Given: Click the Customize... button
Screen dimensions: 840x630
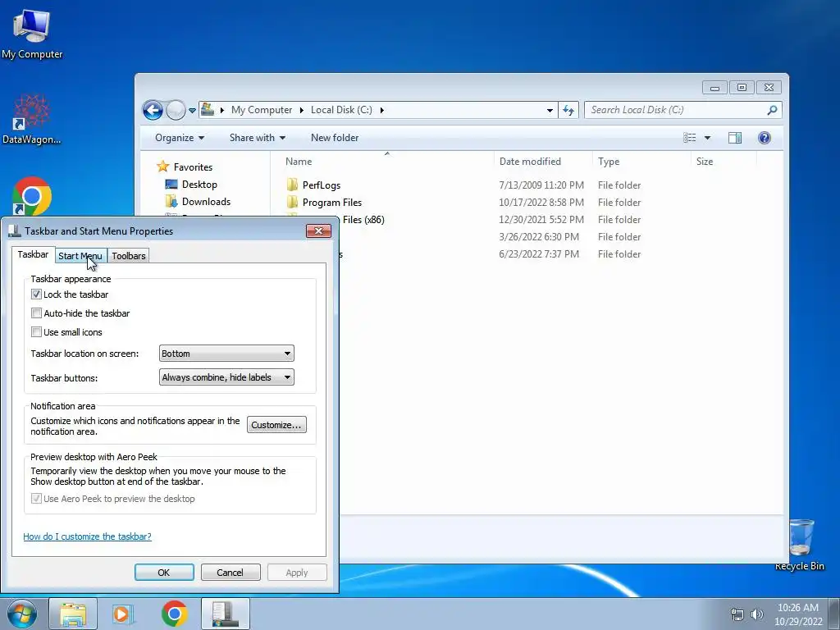Looking at the screenshot, I should coord(276,425).
